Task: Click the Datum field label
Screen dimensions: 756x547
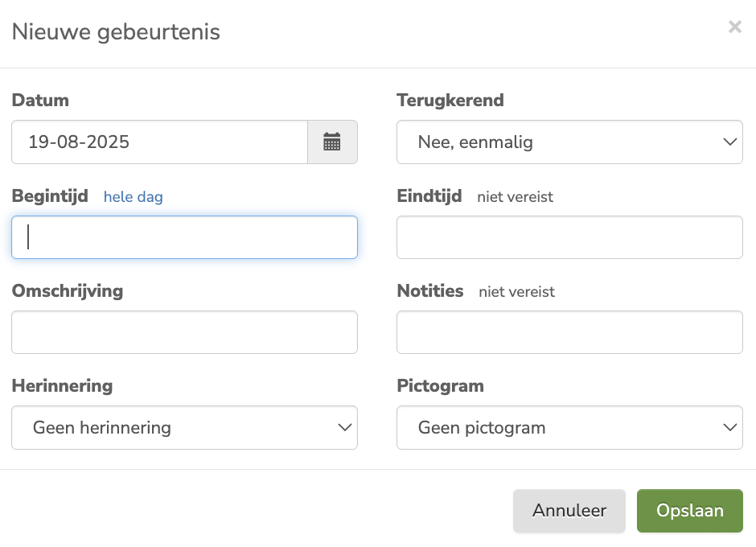Action: pyautogui.click(x=40, y=100)
